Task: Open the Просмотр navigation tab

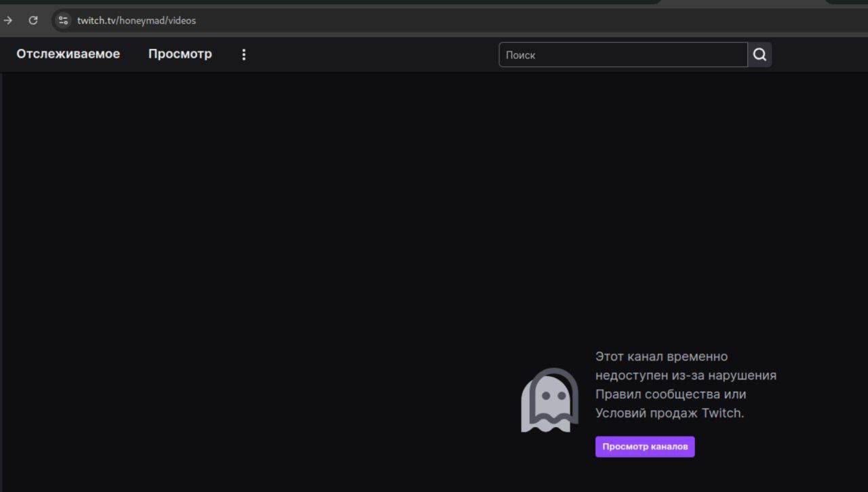Action: click(x=180, y=54)
